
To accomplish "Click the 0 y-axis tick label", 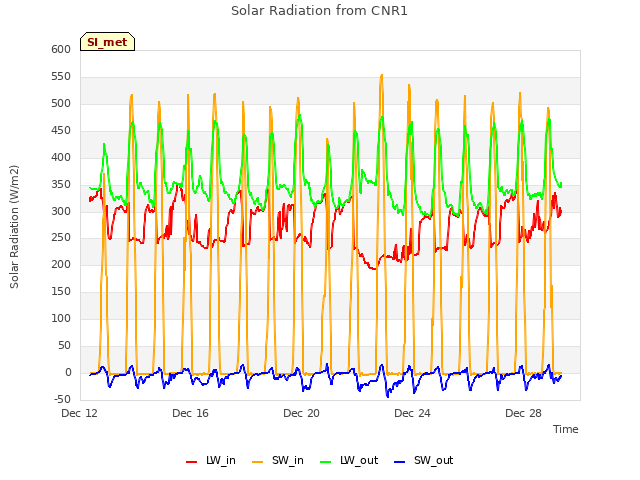I will [68, 372].
